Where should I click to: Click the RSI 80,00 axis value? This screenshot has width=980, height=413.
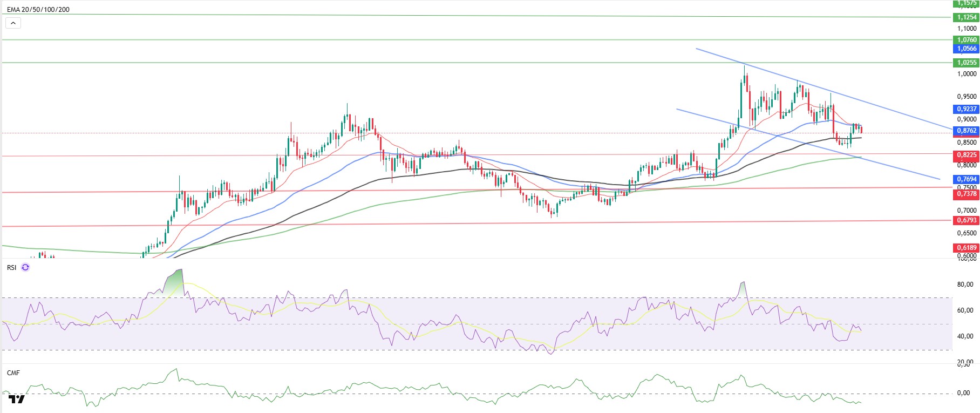click(x=965, y=285)
